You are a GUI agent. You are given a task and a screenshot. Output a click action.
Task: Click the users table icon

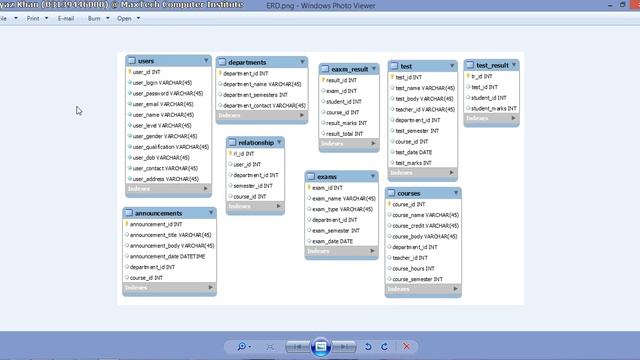pos(132,61)
